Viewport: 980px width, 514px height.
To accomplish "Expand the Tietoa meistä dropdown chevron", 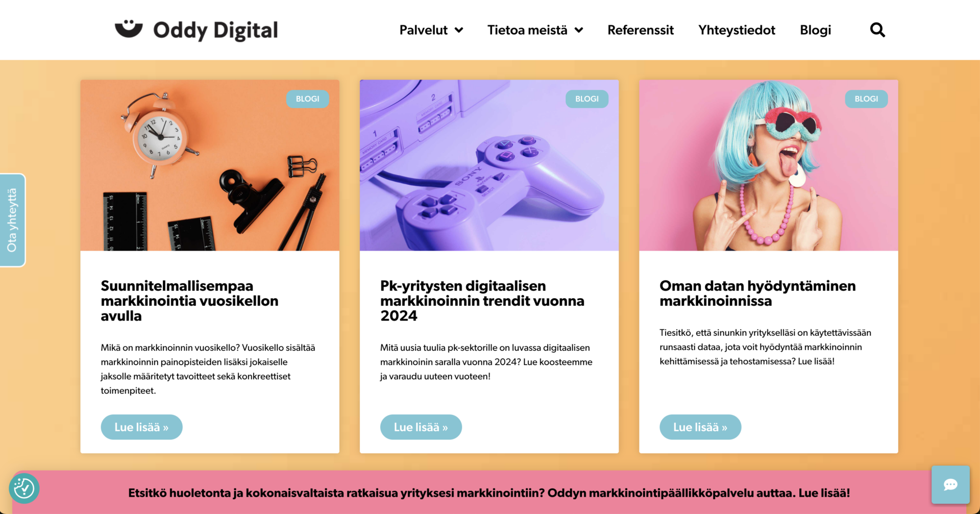I will 579,30.
